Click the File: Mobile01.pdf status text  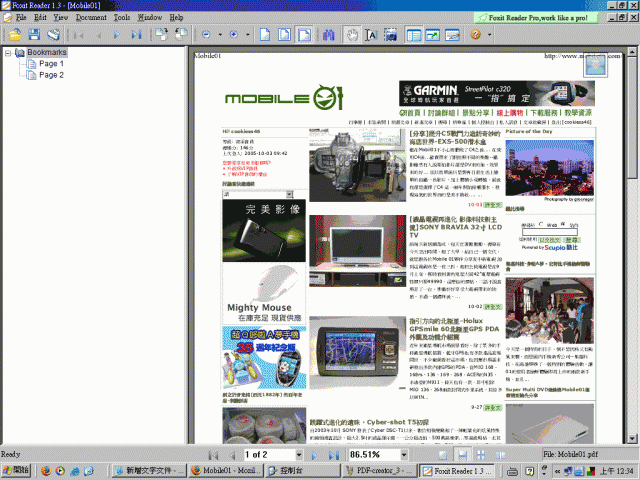point(571,454)
